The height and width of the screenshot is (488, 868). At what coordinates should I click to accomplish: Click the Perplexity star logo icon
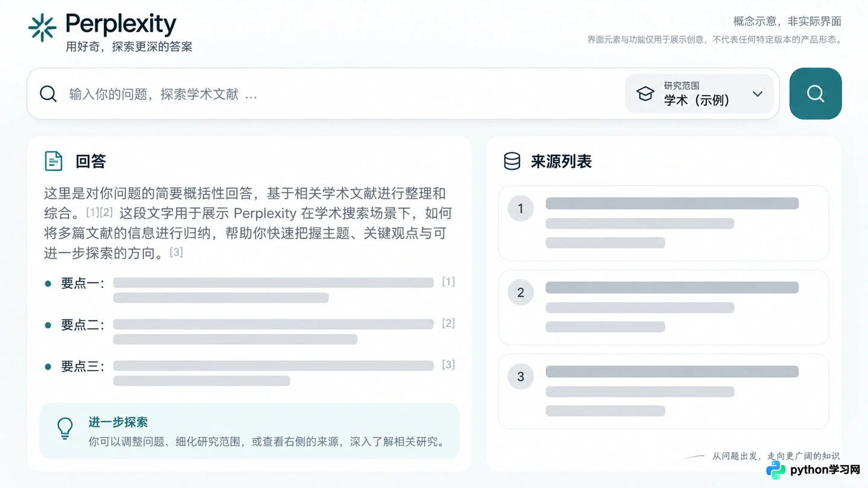pyautogui.click(x=42, y=27)
